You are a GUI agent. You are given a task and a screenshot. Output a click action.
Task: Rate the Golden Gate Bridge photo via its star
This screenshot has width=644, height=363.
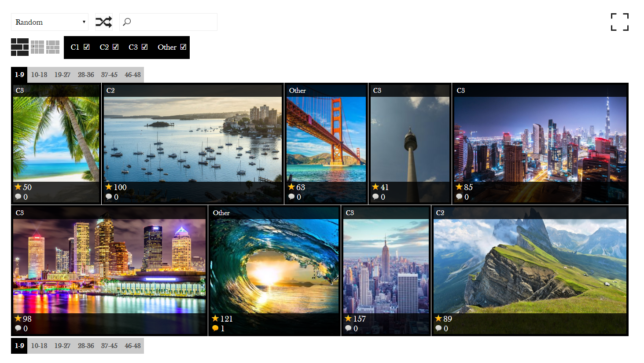291,187
